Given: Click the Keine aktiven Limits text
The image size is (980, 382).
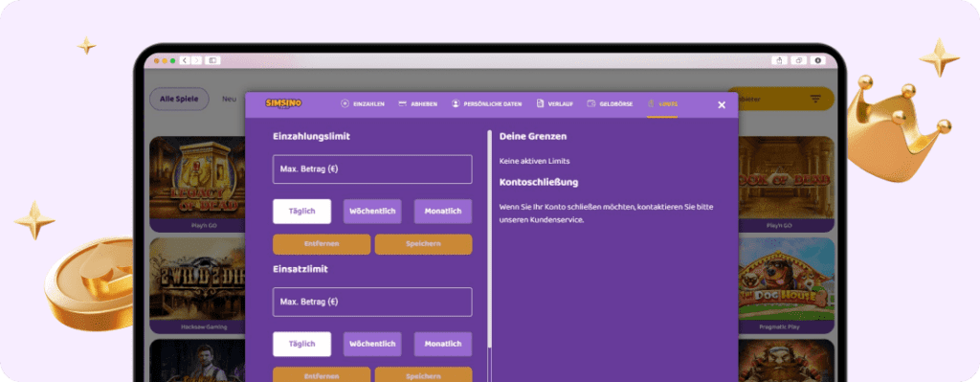Looking at the screenshot, I should coord(534,161).
